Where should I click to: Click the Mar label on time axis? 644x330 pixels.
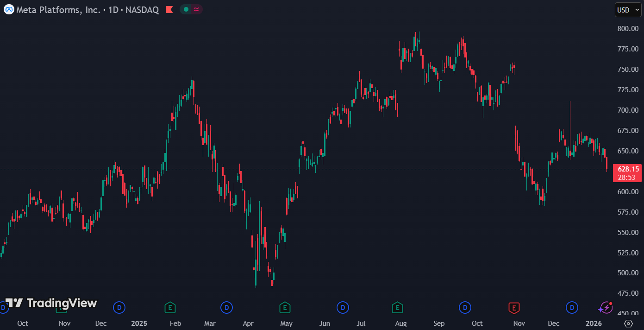tap(210, 324)
